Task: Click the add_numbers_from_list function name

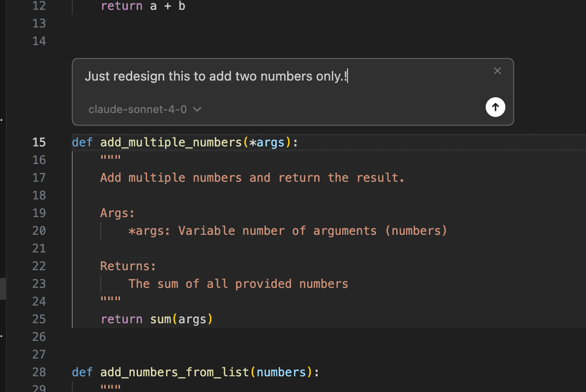Action: tap(175, 372)
